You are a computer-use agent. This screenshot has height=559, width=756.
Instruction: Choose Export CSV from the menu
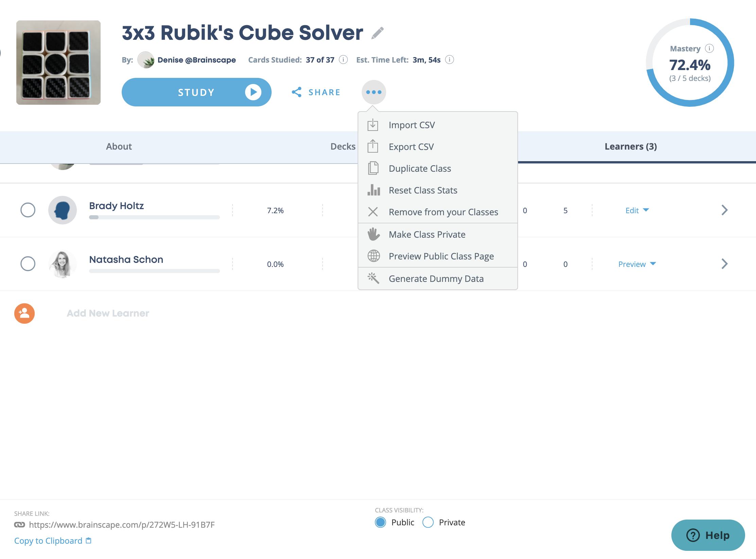coord(438,147)
